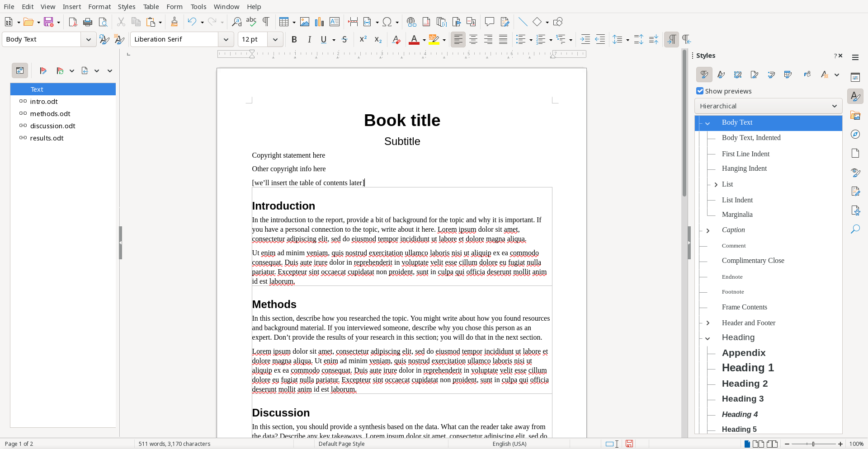Screen dimensions: 868x449
Task: Open the font size dropdown
Action: 275,39
